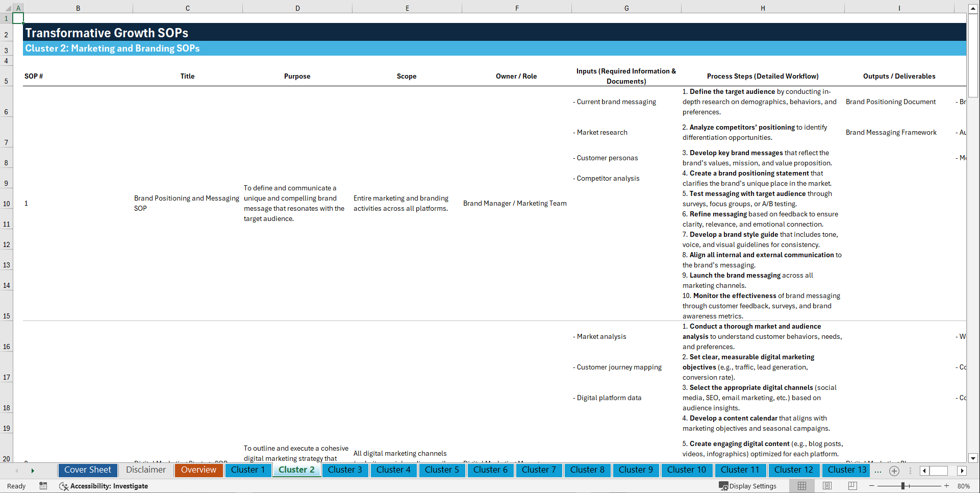Select the Normal view icon

coord(801,486)
